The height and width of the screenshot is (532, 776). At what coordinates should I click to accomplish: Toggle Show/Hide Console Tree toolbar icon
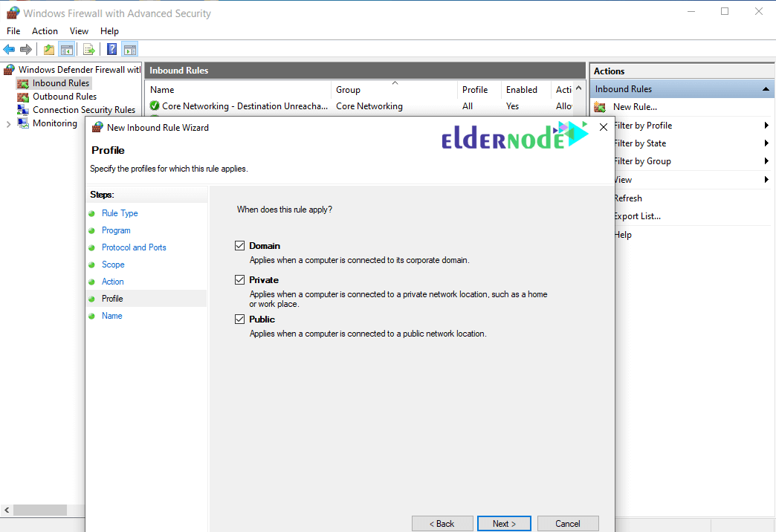click(67, 50)
